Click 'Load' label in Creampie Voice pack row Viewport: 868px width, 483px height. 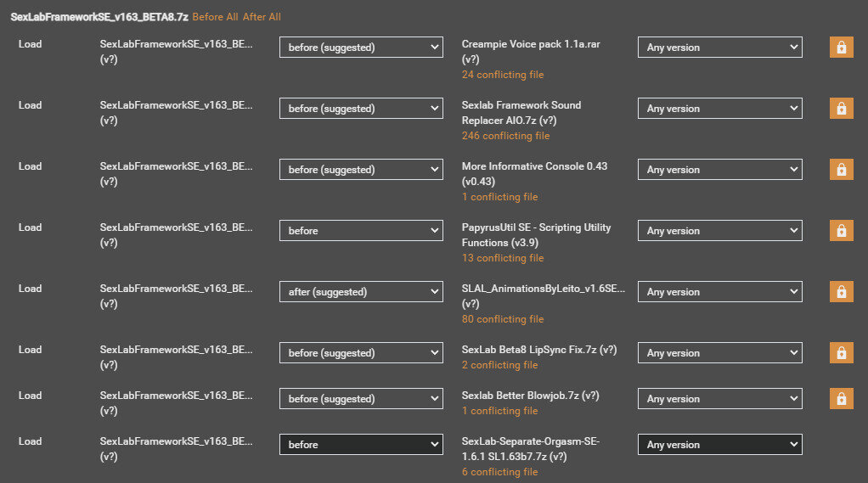tap(30, 44)
